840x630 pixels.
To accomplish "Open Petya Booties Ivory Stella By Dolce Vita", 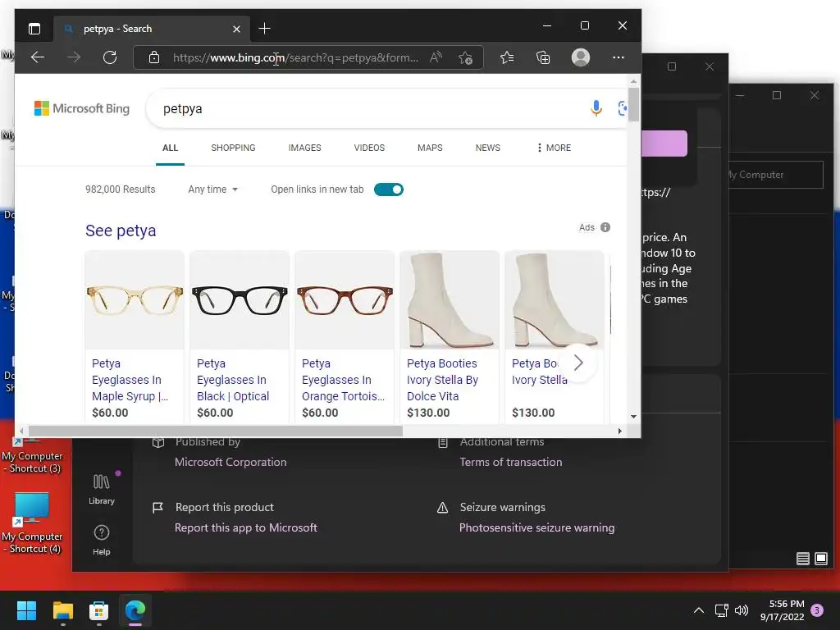I will click(442, 380).
